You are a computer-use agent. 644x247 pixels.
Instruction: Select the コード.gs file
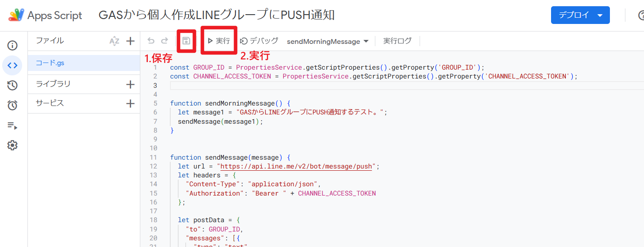(84, 63)
